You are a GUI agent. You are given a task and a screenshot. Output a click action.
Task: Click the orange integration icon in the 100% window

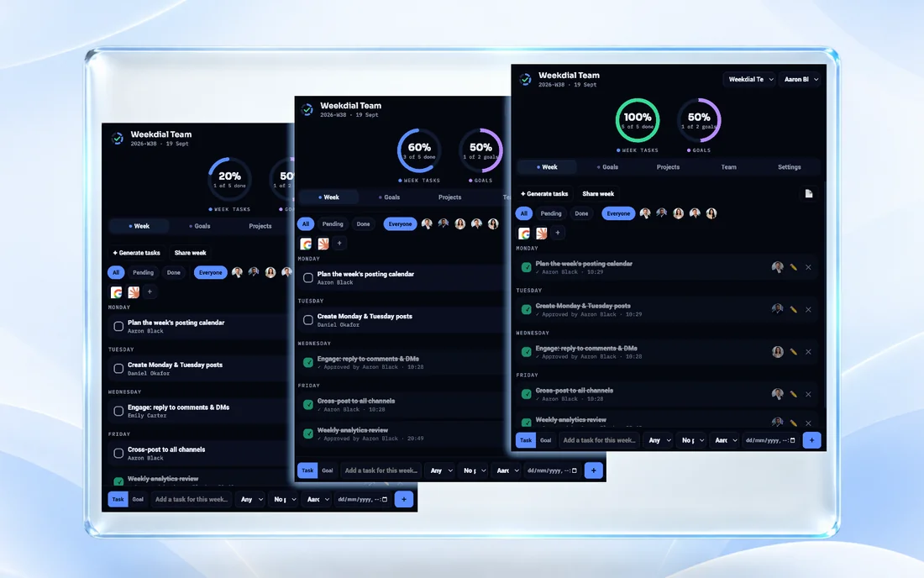(x=541, y=234)
